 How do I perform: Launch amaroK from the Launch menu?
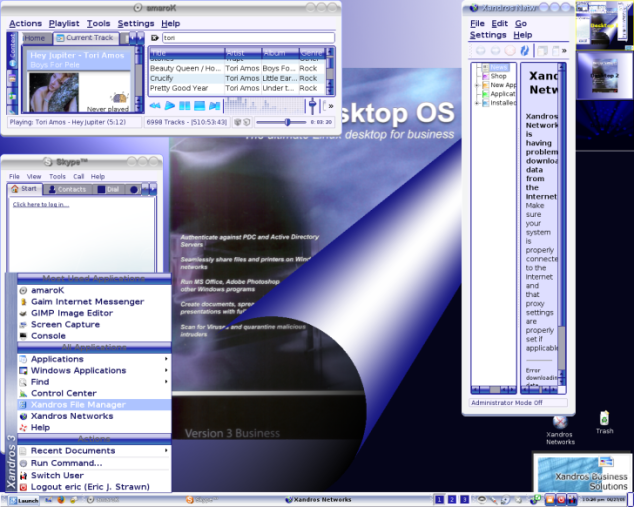[x=94, y=290]
